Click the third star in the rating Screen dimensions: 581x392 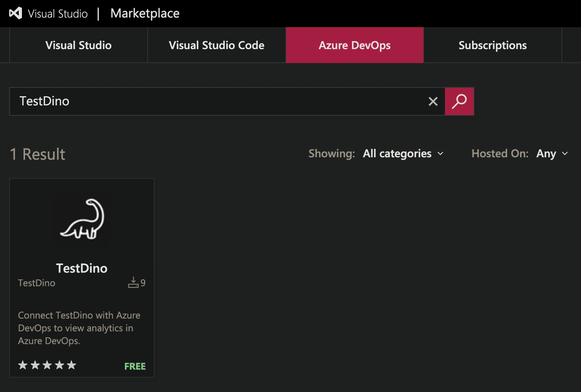[x=47, y=364]
